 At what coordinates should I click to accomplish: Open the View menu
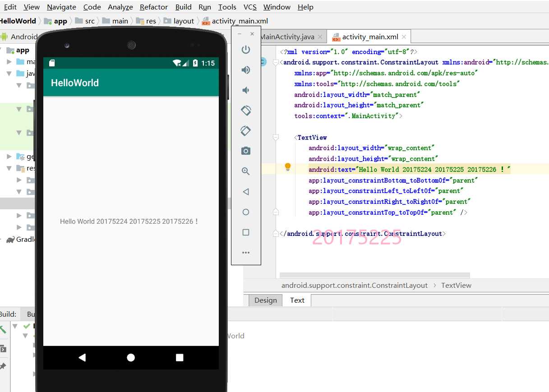(32, 7)
